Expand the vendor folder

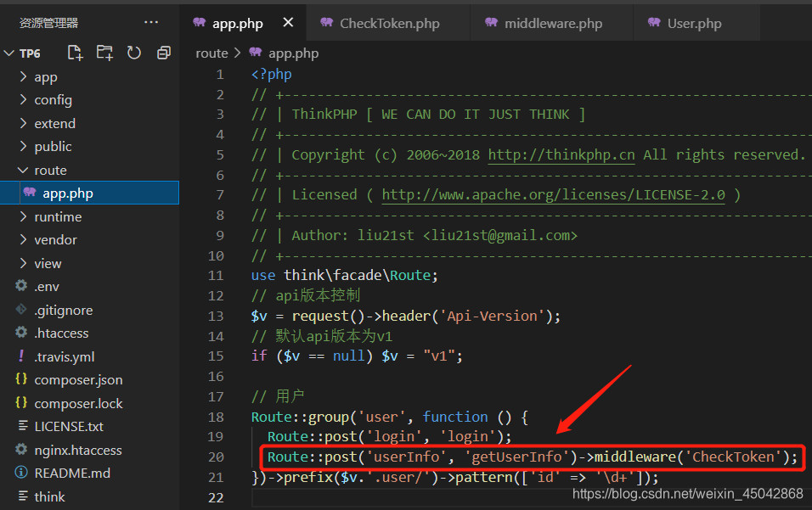(x=55, y=240)
